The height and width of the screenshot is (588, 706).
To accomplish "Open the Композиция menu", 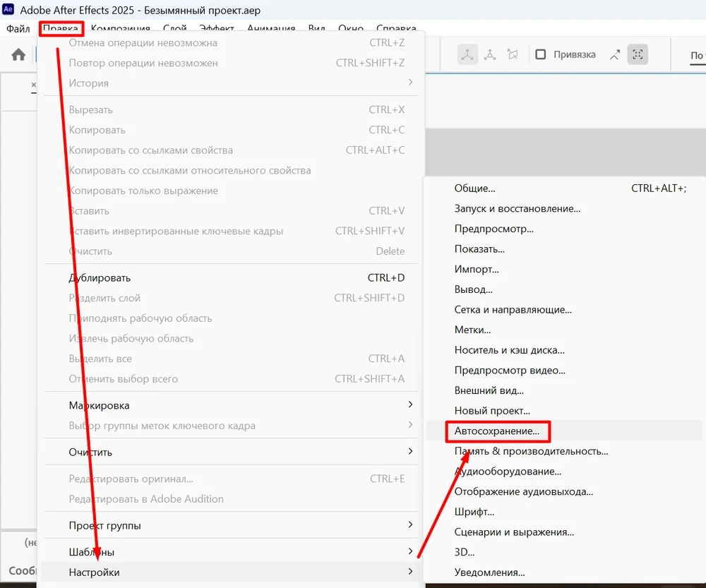I will click(x=120, y=29).
